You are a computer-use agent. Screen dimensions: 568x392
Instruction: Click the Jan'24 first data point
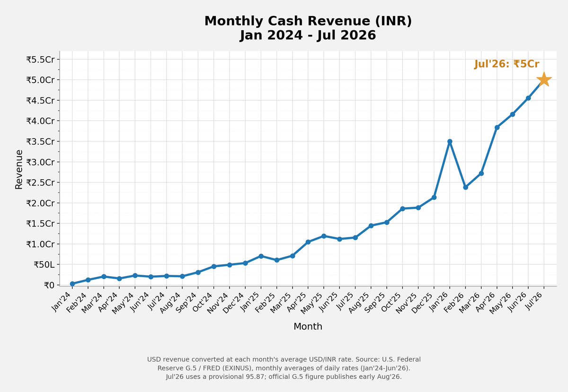click(72, 284)
